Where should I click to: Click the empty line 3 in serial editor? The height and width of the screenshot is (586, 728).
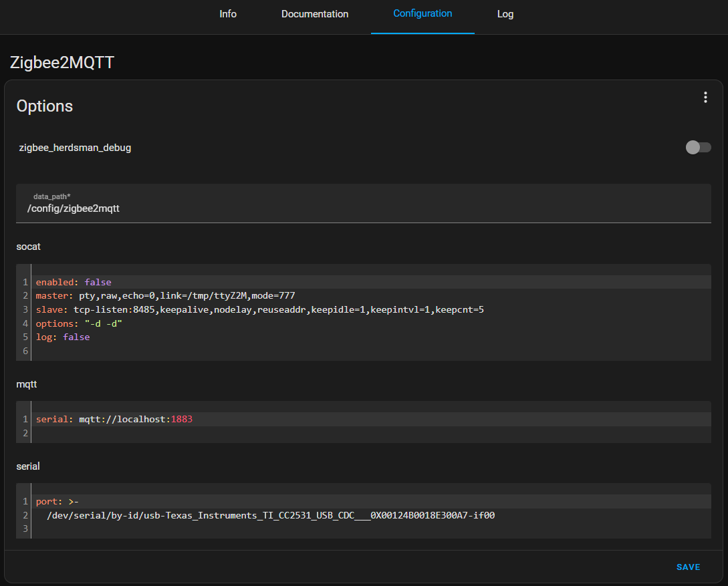pyautogui.click(x=371, y=529)
